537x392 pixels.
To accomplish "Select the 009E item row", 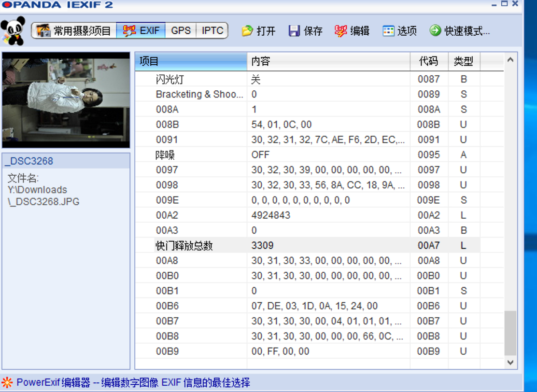I will pyautogui.click(x=319, y=200).
